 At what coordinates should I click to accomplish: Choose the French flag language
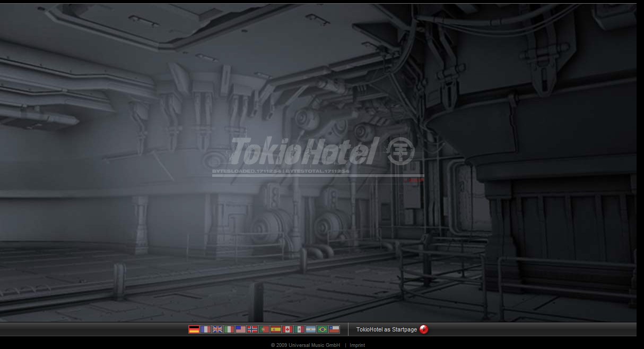point(206,329)
